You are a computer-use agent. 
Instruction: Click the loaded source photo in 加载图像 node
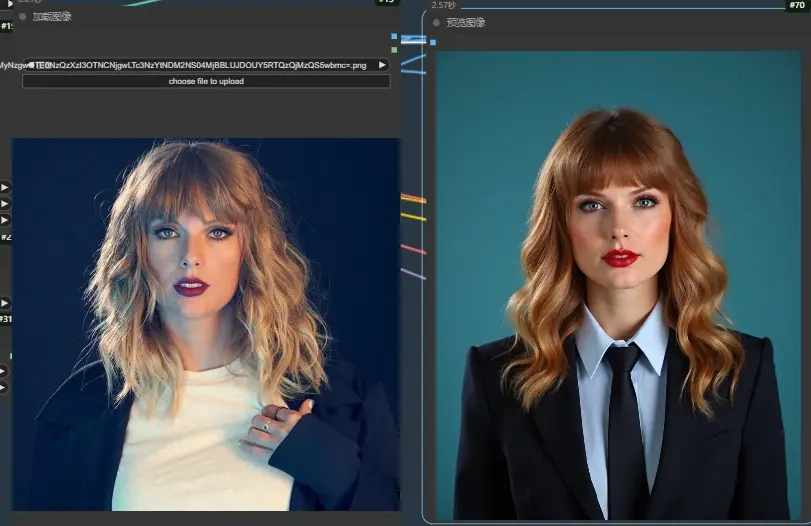(206, 324)
